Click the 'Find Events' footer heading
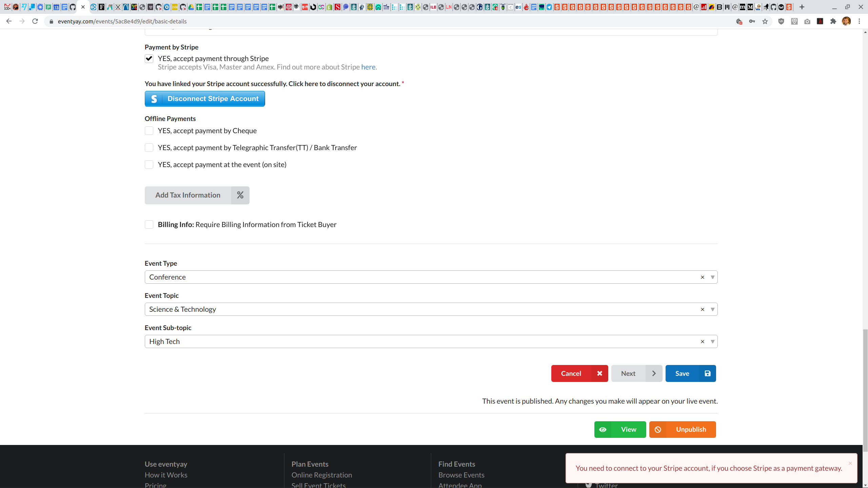The image size is (868, 488). [x=457, y=464]
